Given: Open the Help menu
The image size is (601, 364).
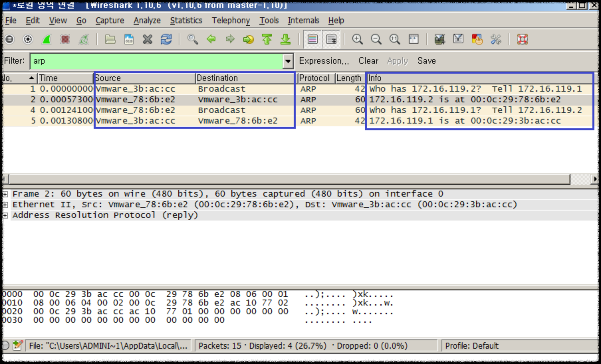Looking at the screenshot, I should pyautogui.click(x=336, y=21).
